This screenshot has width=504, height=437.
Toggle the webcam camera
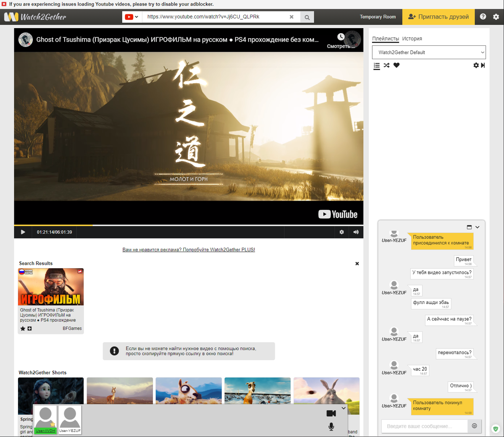pyautogui.click(x=331, y=413)
